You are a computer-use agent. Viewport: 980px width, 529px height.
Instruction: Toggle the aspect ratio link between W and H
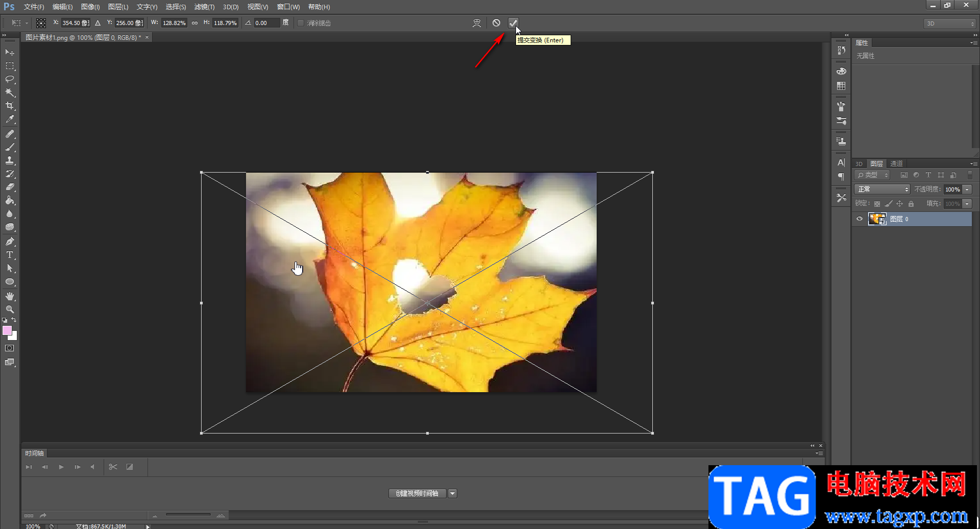(x=194, y=23)
